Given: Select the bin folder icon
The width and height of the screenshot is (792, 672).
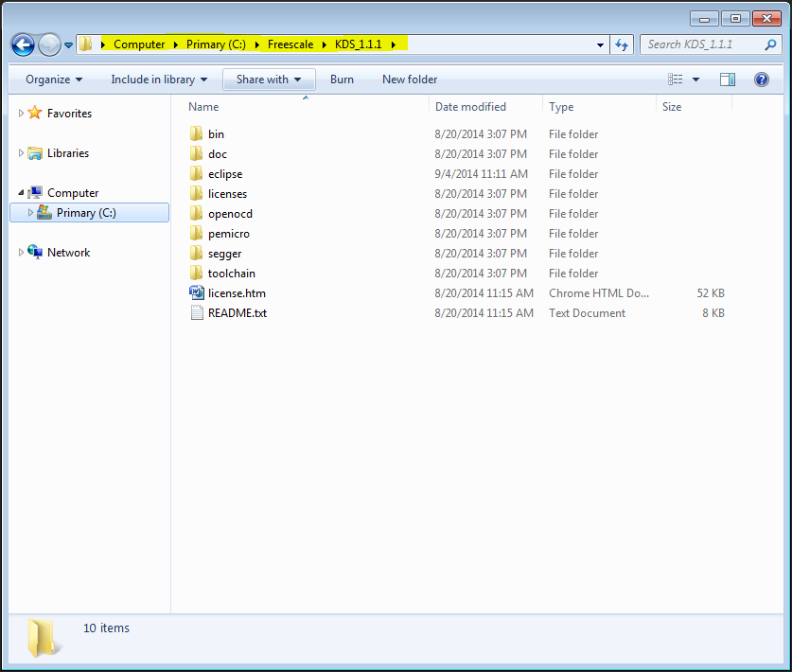Looking at the screenshot, I should [x=196, y=133].
